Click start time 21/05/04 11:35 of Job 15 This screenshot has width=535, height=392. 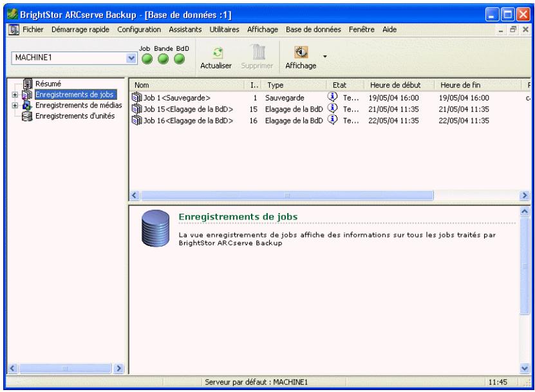[x=393, y=109]
